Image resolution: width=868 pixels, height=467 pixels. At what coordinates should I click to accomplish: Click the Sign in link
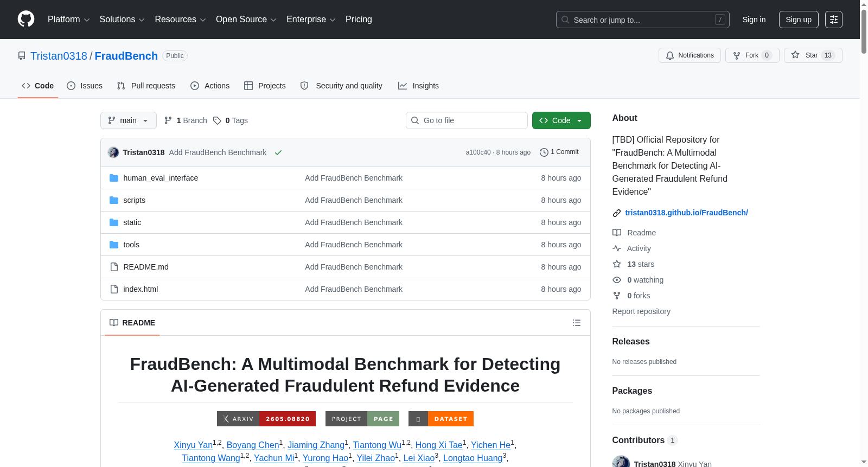click(x=754, y=20)
